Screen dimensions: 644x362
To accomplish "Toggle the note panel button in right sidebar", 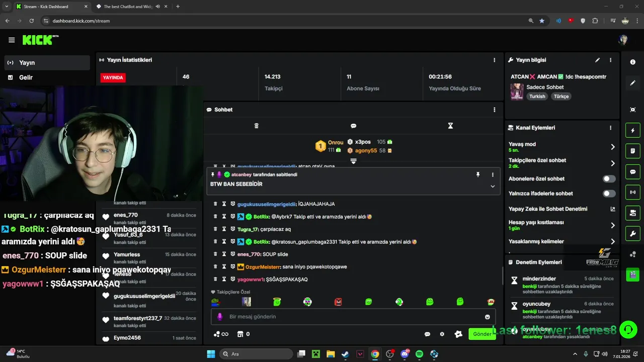I will tap(633, 151).
